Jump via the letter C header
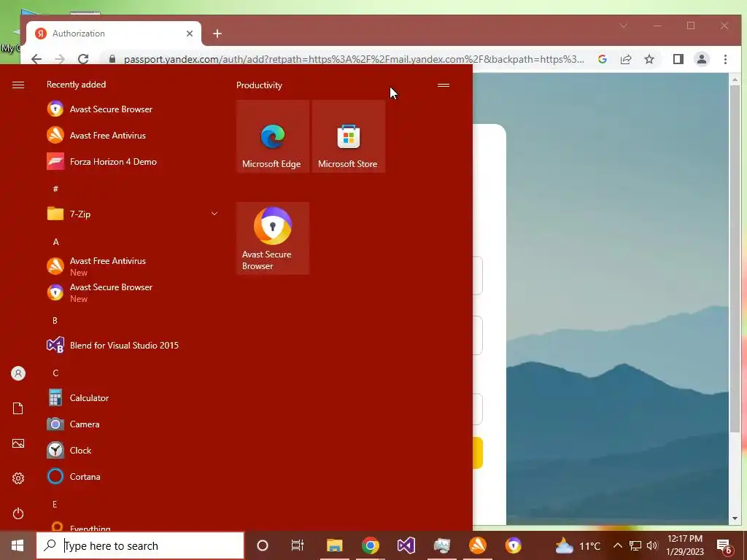The width and height of the screenshot is (747, 560). coord(55,373)
